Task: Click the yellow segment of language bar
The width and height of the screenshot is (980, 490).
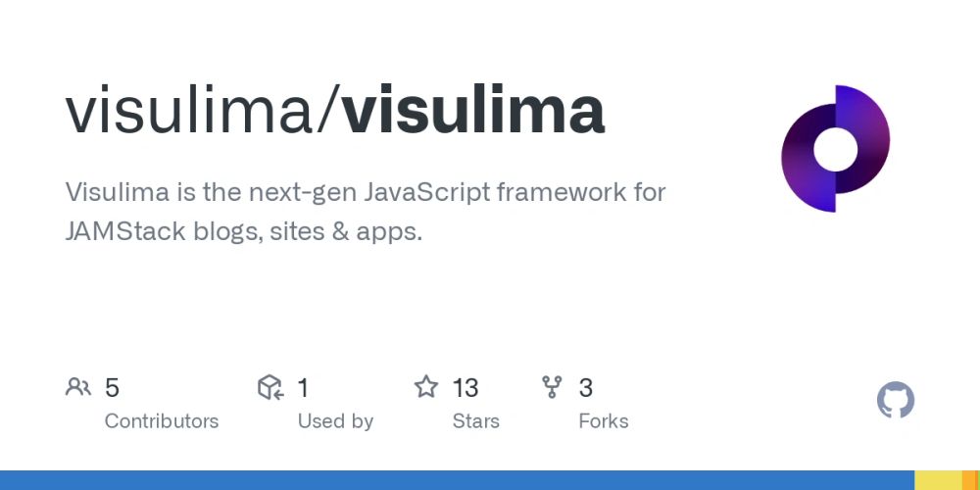Action: (x=938, y=480)
